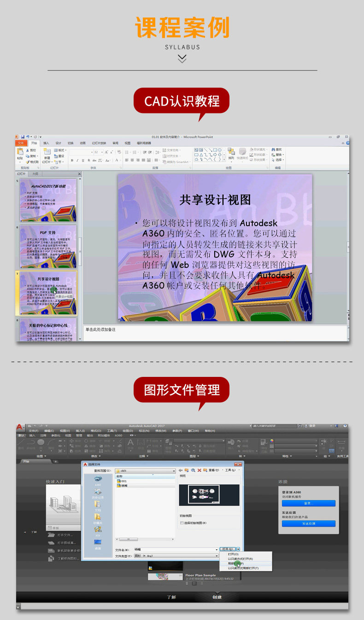Open AutoCAD's 视图(V) menu
Image resolution: width=364 pixels, height=620 pixels.
pyautogui.click(x=65, y=431)
